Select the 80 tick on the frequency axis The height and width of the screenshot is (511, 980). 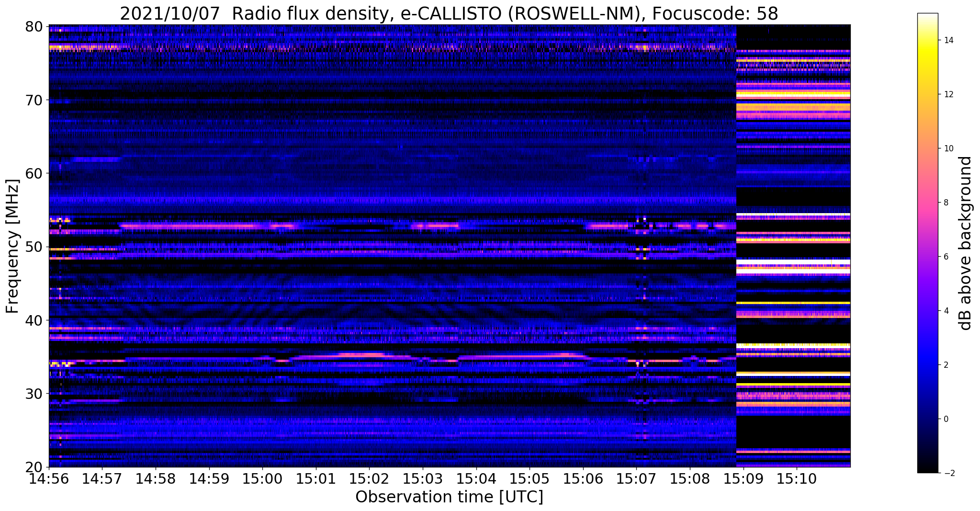[34, 26]
